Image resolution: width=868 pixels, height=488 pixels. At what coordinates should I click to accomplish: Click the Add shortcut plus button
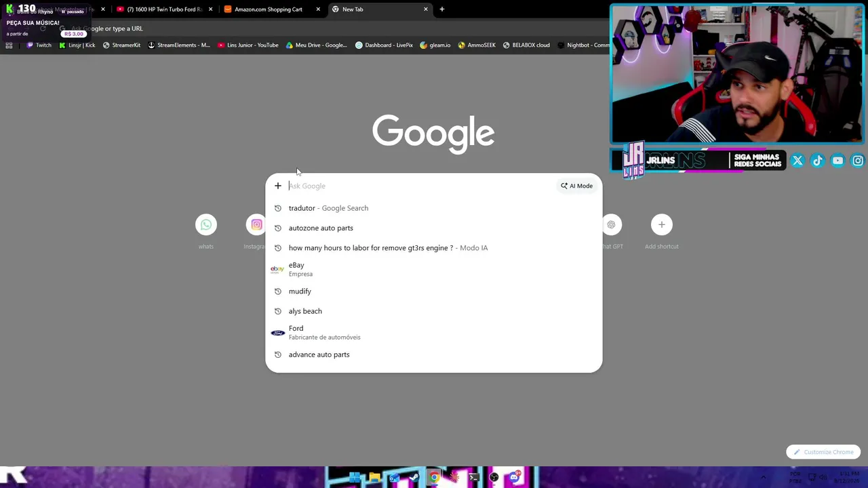(x=661, y=224)
